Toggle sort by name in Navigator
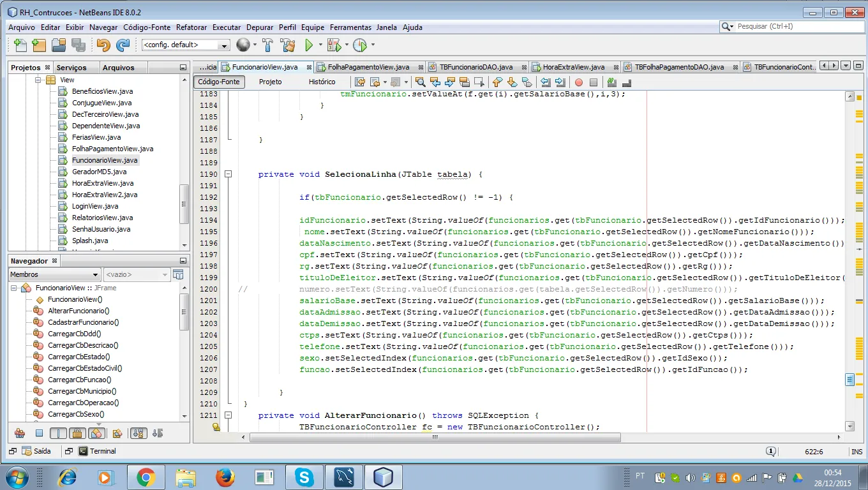This screenshot has width=868, height=490. (138, 434)
